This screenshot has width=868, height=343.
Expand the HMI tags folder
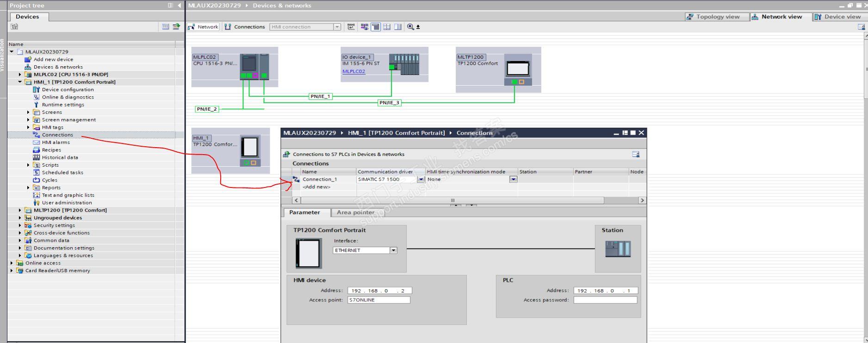click(28, 127)
